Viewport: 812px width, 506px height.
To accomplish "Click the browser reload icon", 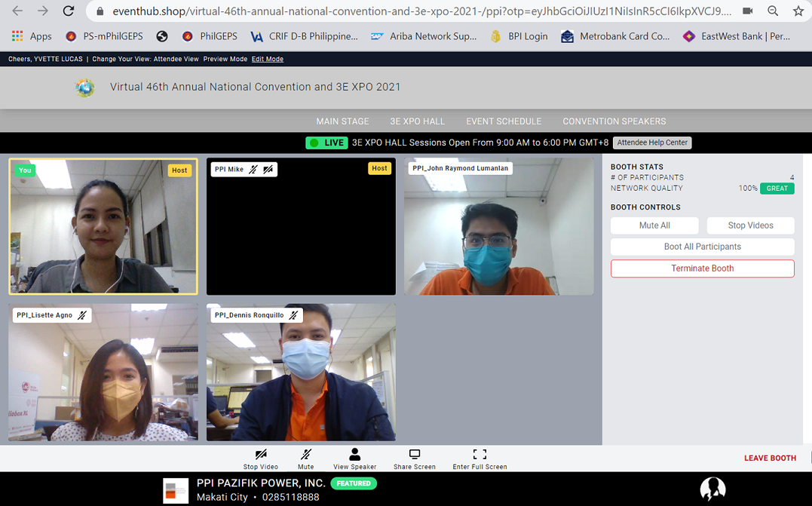I will click(x=69, y=11).
